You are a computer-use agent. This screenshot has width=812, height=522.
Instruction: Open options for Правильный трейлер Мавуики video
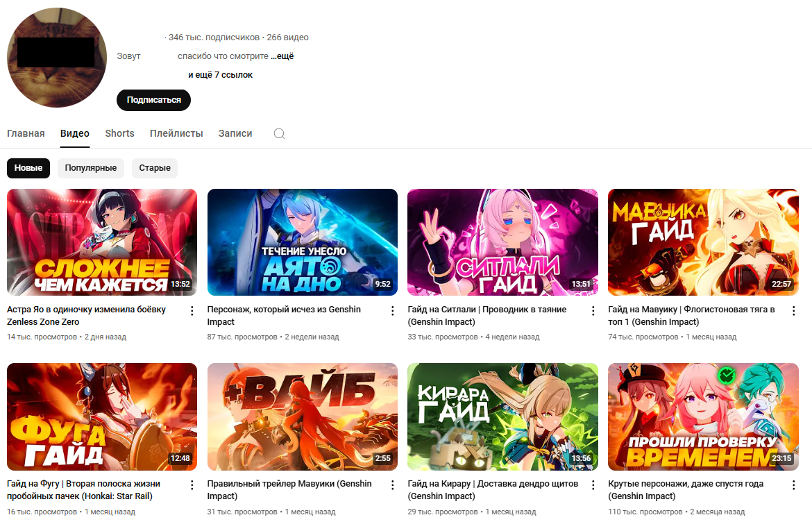pyautogui.click(x=392, y=485)
